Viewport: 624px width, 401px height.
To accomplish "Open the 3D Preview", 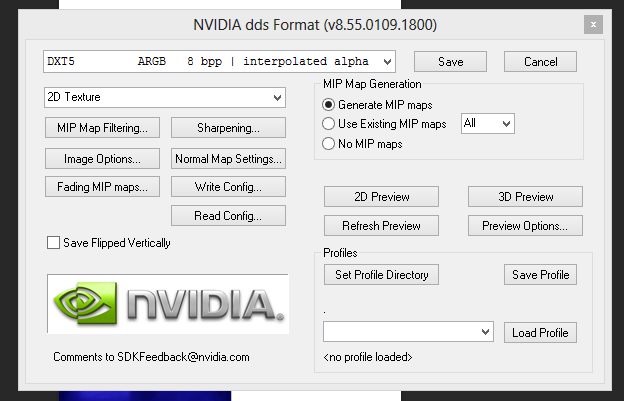I will (525, 197).
